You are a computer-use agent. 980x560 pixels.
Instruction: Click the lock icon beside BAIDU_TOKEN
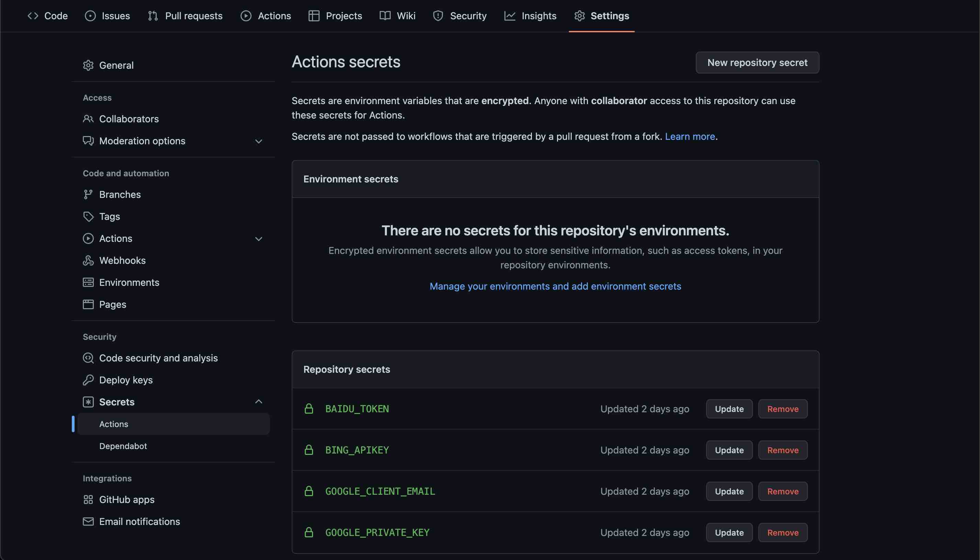(309, 409)
